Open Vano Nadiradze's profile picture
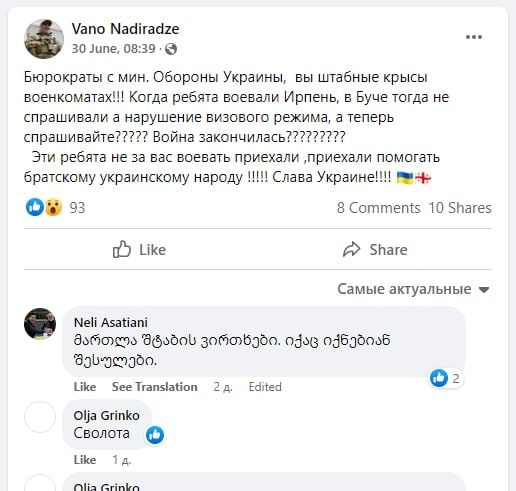The width and height of the screenshot is (516, 491). [44, 39]
